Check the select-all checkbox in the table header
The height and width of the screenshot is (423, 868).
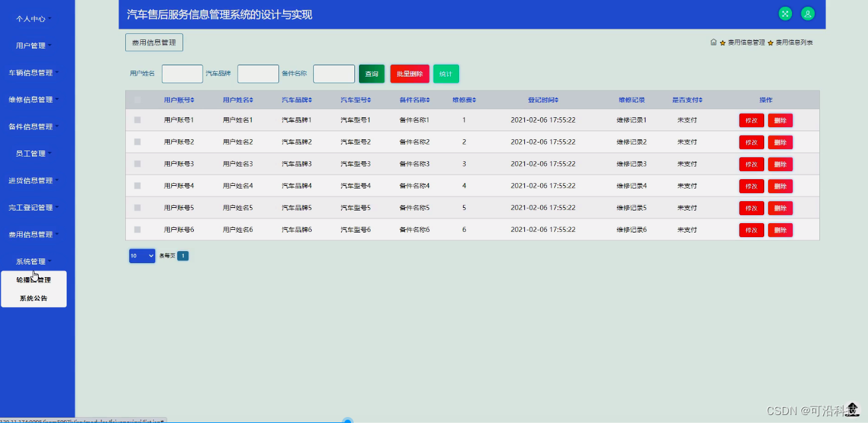pyautogui.click(x=138, y=99)
